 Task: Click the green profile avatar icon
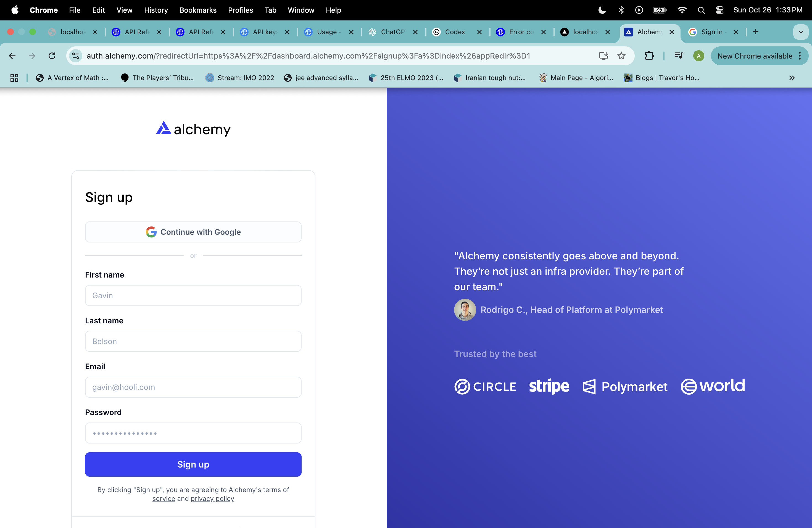tap(698, 56)
